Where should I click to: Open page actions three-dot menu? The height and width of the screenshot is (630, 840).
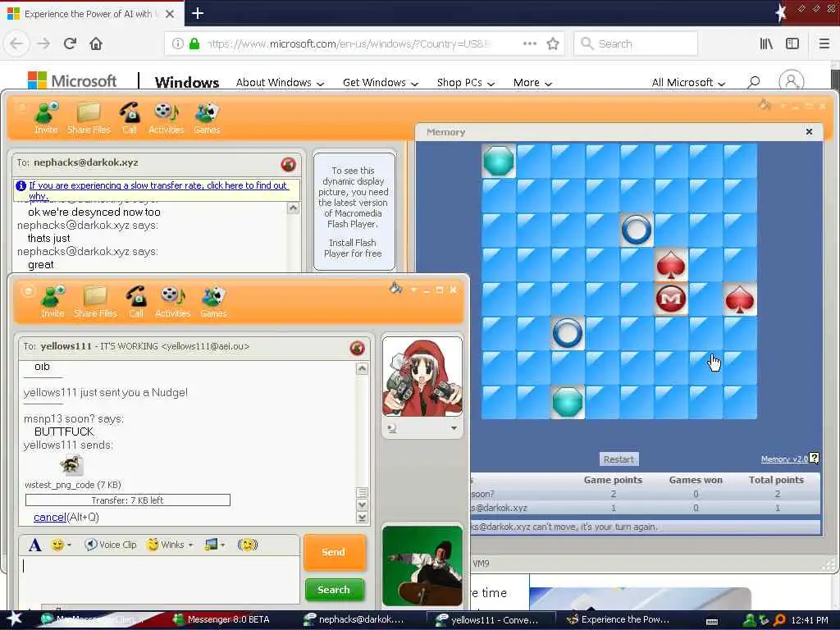(530, 43)
